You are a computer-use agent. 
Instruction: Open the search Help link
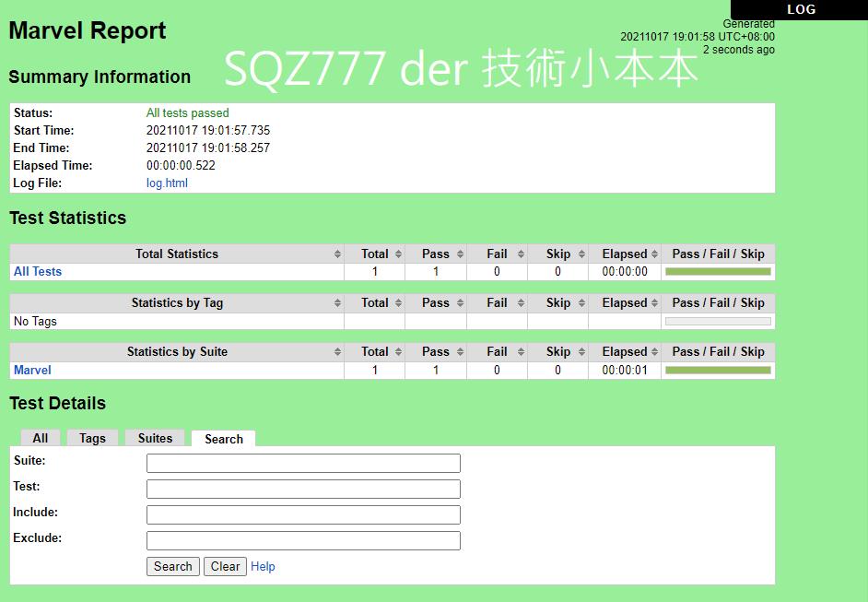point(263,567)
